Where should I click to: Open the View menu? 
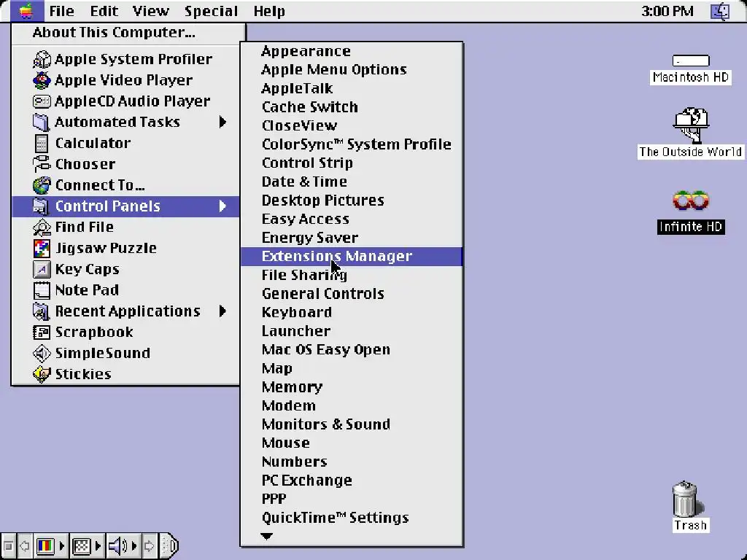coord(150,11)
